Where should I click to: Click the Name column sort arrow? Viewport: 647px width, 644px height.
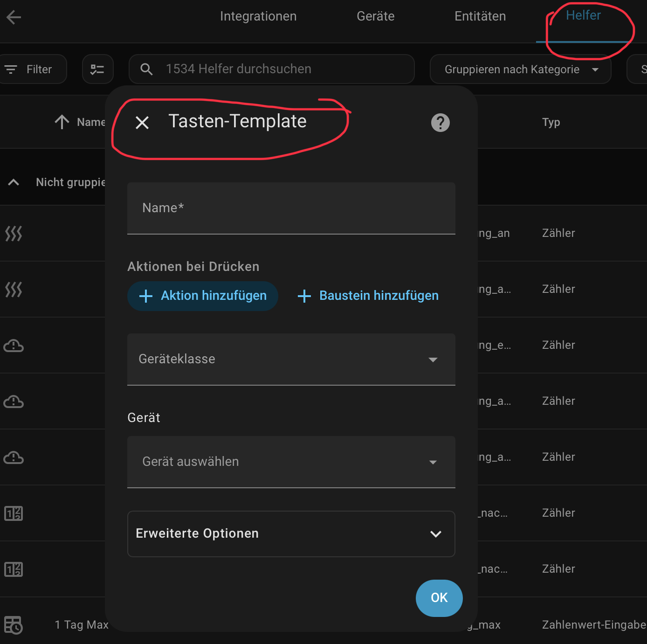click(62, 122)
